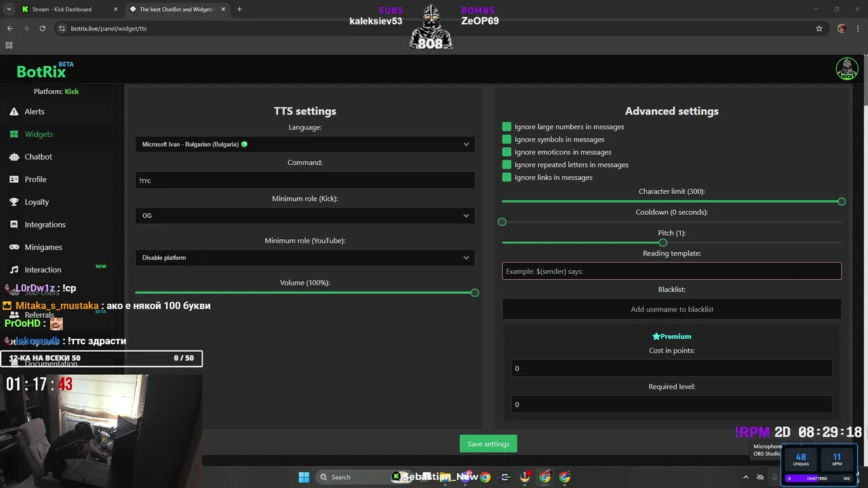Click the Pitch slider handle
Image resolution: width=868 pixels, height=488 pixels.
663,243
